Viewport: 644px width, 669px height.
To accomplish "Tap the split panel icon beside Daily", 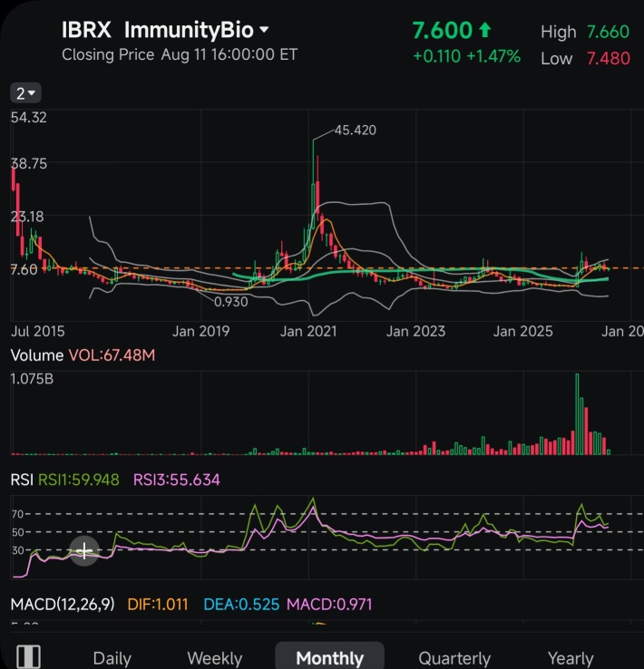I will tap(29, 656).
